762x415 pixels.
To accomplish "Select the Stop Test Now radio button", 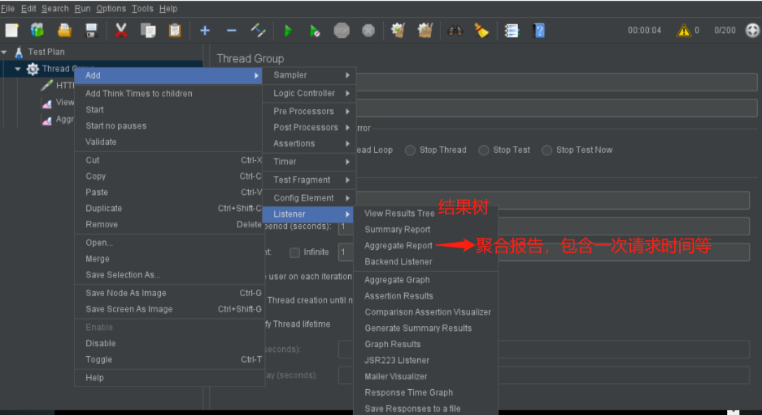I will pyautogui.click(x=547, y=150).
